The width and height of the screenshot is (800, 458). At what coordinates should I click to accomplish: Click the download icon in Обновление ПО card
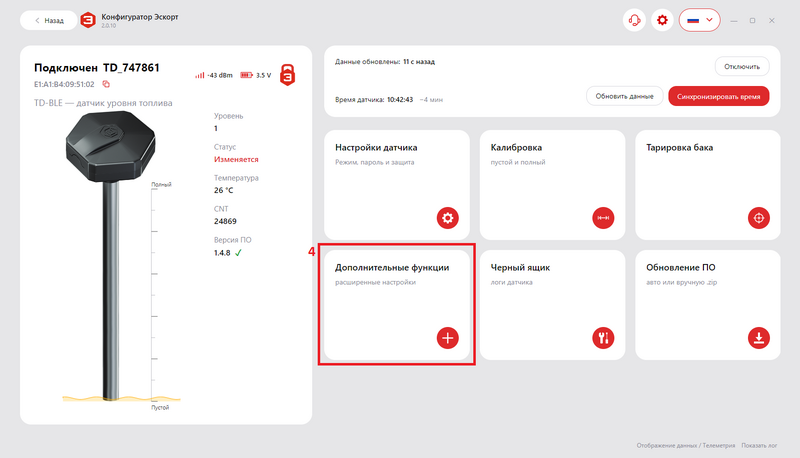(759, 338)
